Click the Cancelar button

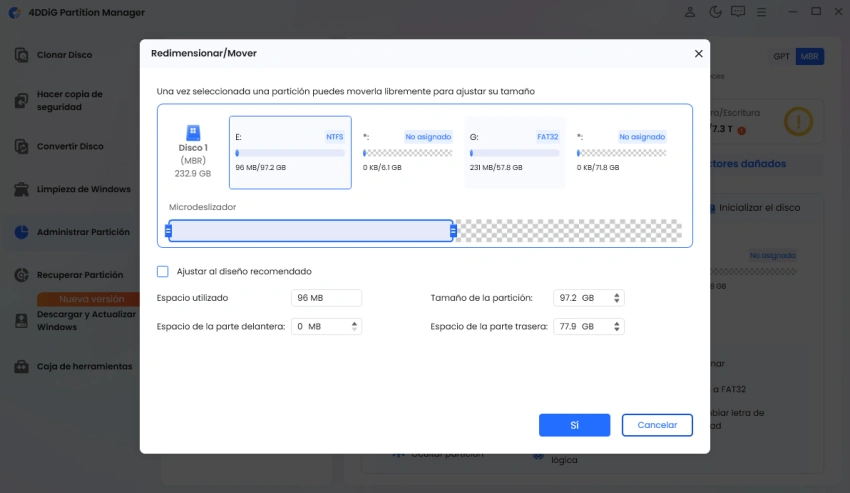(657, 425)
